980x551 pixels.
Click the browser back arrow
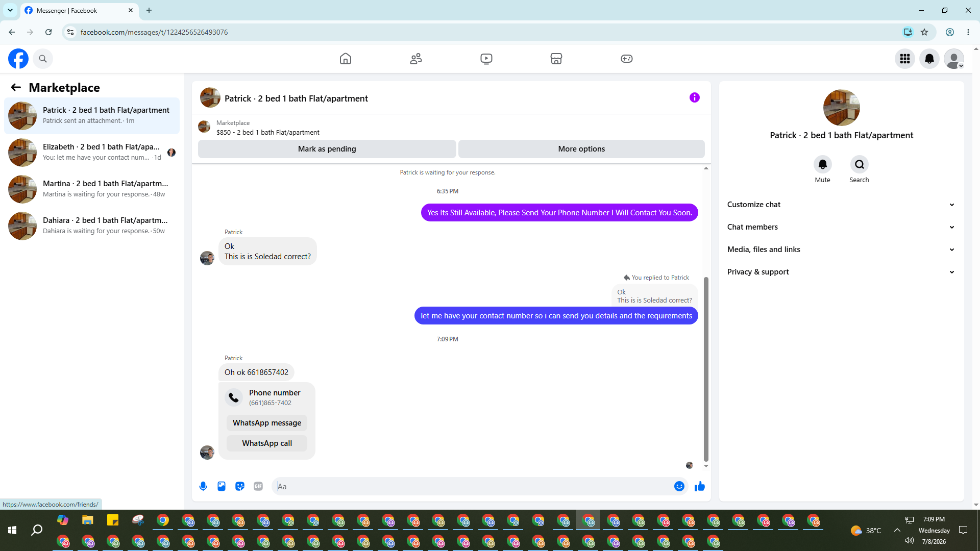[x=12, y=32]
